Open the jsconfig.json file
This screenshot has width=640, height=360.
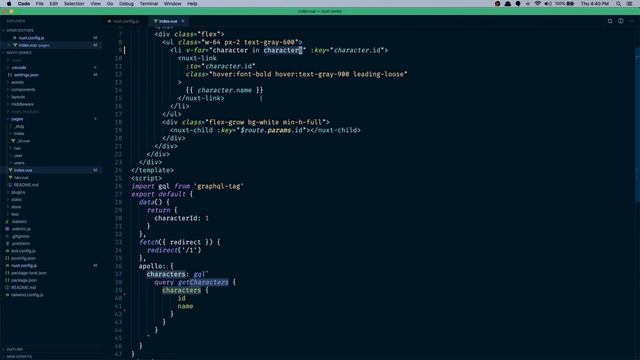coord(23,258)
